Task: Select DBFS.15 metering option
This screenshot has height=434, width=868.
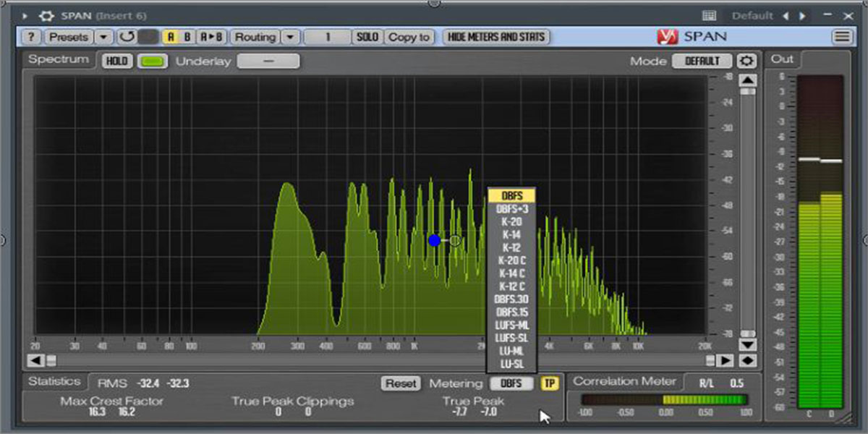Action: click(512, 312)
